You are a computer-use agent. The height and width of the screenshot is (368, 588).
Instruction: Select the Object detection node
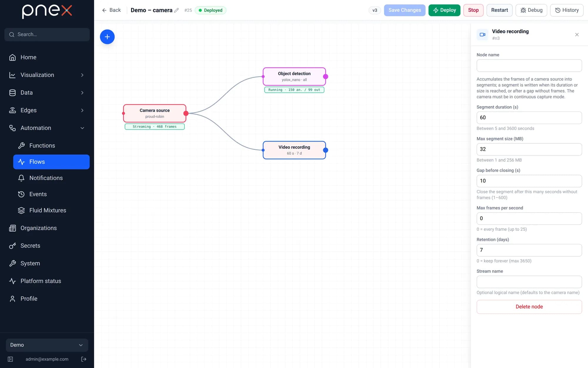tap(294, 77)
